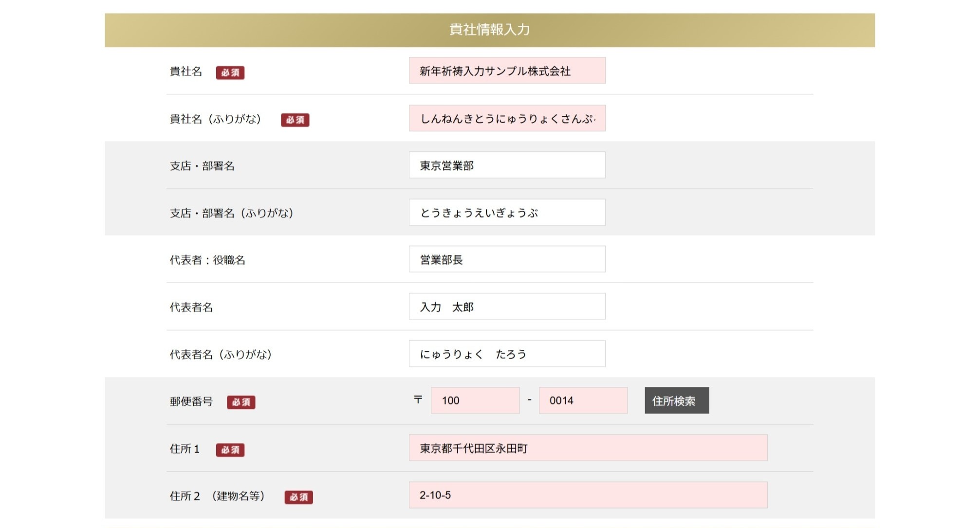Focus the 住所１ field with 東京都千代田区永田町
Screen dimensions: 980x528
click(x=588, y=448)
